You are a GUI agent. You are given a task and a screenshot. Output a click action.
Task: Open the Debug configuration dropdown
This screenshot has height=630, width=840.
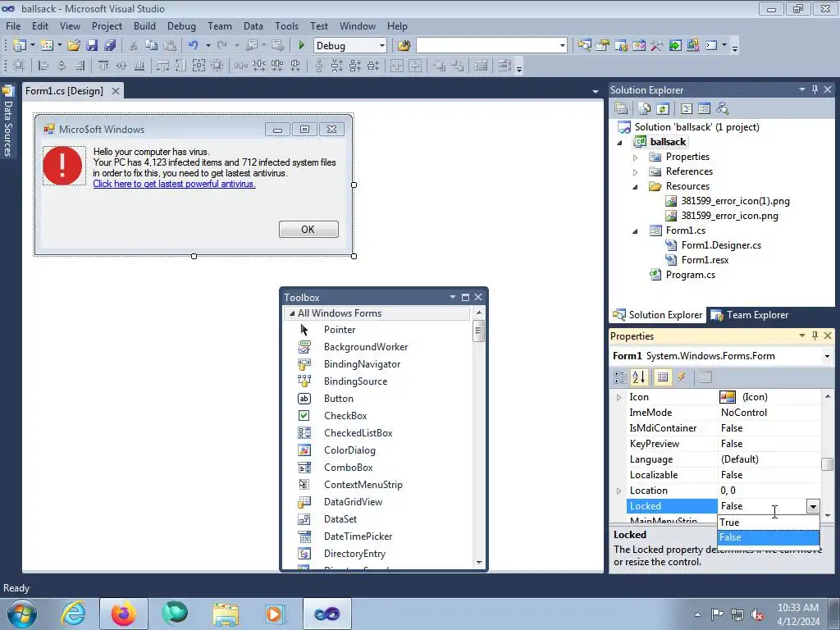tap(382, 46)
